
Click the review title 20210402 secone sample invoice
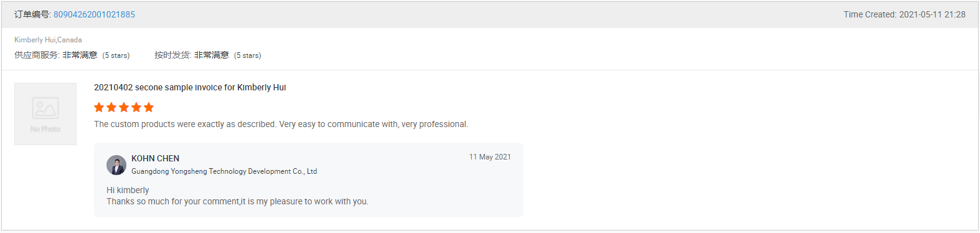pyautogui.click(x=190, y=88)
